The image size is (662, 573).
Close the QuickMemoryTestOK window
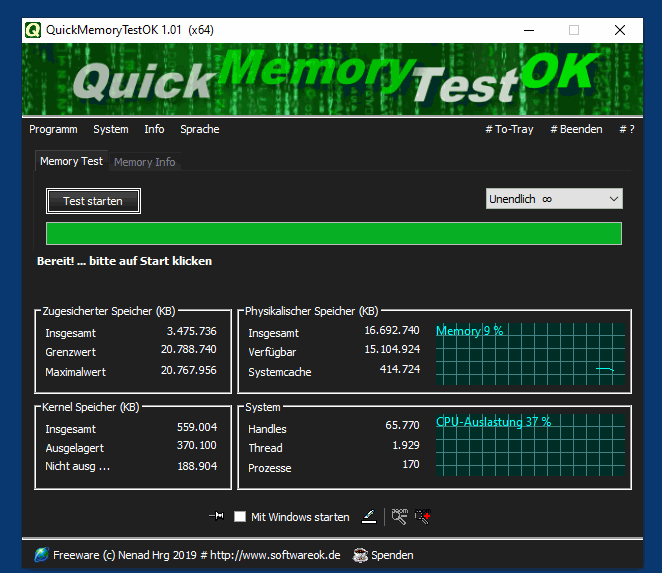[x=620, y=30]
